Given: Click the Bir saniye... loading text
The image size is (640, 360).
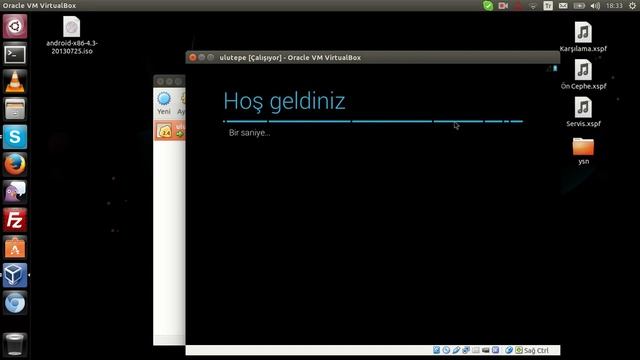Looking at the screenshot, I should coord(249,133).
